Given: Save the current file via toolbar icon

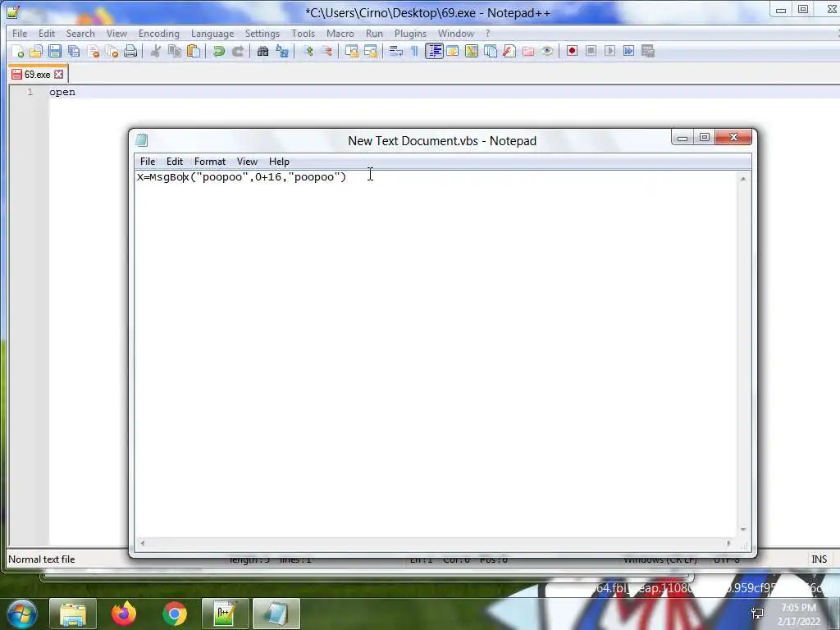Looking at the screenshot, I should point(55,52).
